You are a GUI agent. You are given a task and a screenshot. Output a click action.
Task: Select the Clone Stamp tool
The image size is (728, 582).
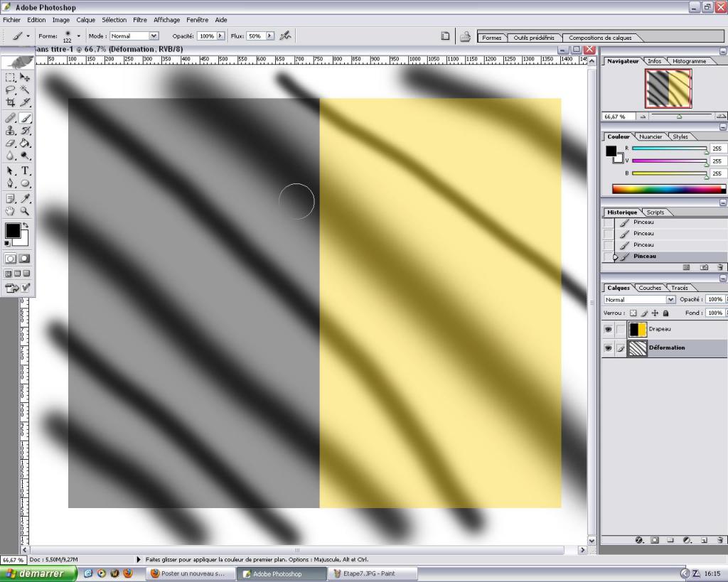click(x=10, y=131)
